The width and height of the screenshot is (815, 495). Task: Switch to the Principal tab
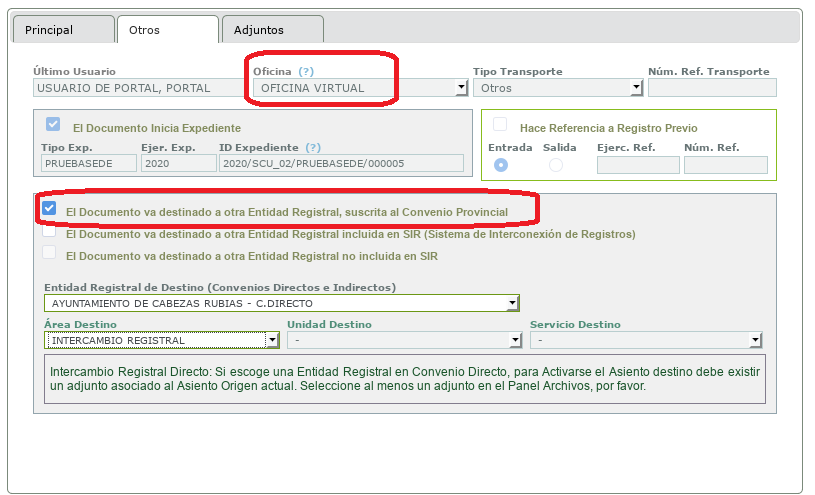(x=63, y=30)
